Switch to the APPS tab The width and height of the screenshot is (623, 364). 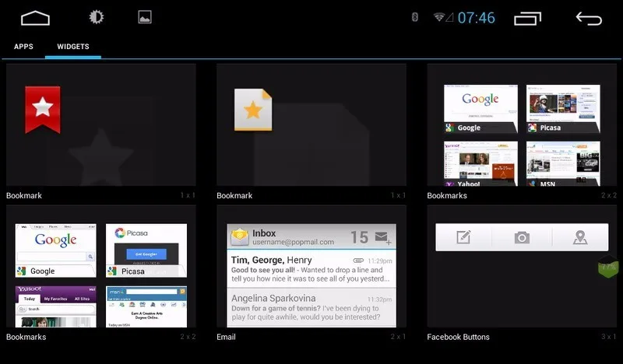coord(23,47)
